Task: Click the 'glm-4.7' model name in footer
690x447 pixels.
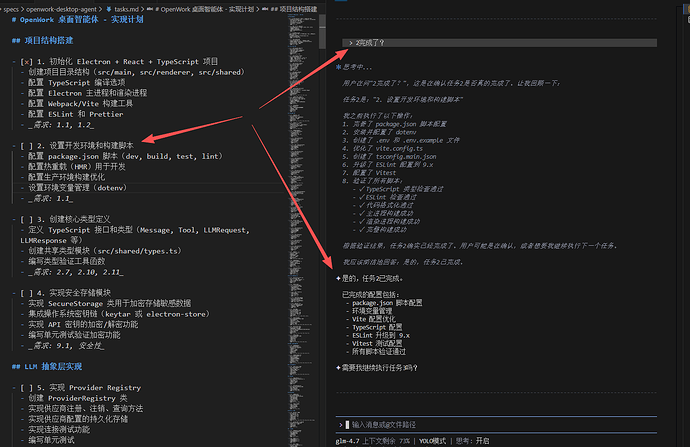Action: click(x=347, y=441)
